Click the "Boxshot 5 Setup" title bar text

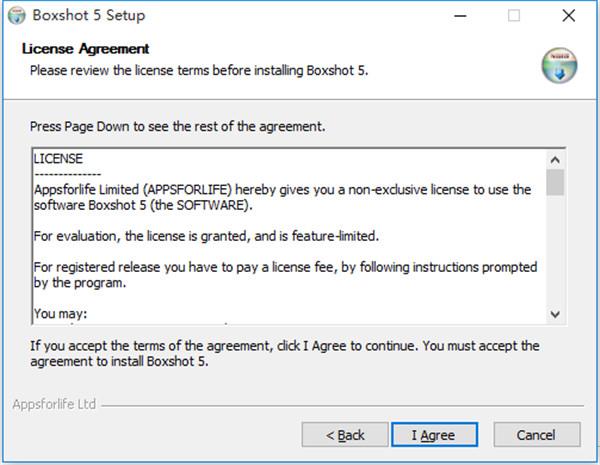pyautogui.click(x=88, y=15)
